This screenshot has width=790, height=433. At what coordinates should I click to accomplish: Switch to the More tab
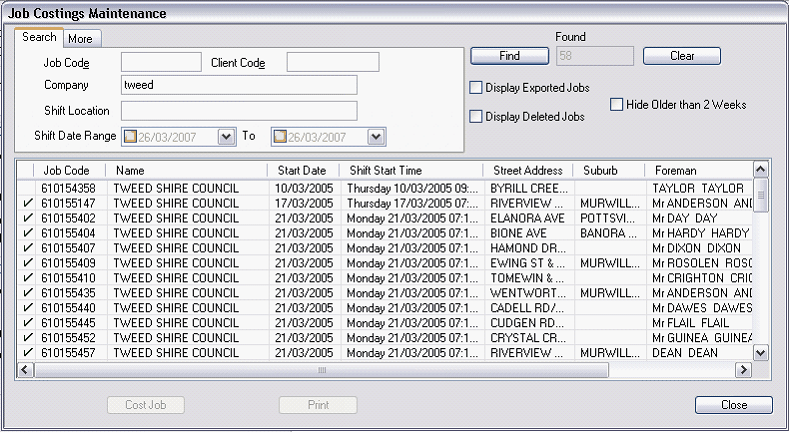pos(80,39)
